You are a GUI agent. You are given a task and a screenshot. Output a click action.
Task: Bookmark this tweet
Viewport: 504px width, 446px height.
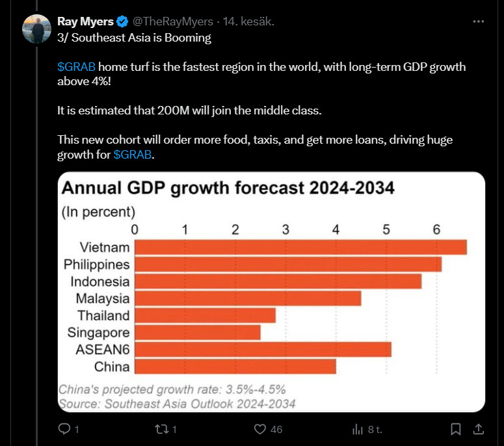click(456, 429)
